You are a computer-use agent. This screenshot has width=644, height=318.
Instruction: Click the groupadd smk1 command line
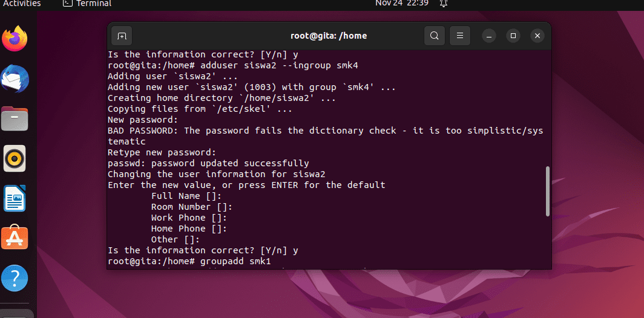coord(189,261)
